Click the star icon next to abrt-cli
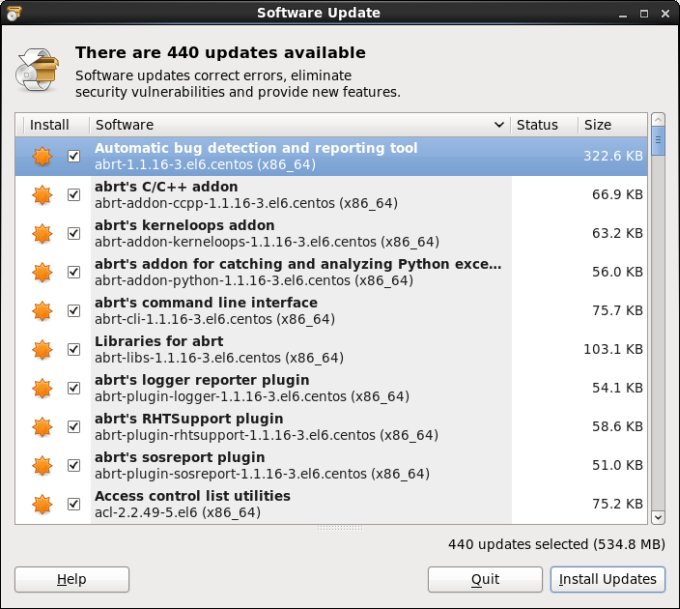Image resolution: width=680 pixels, height=609 pixels. pos(42,311)
